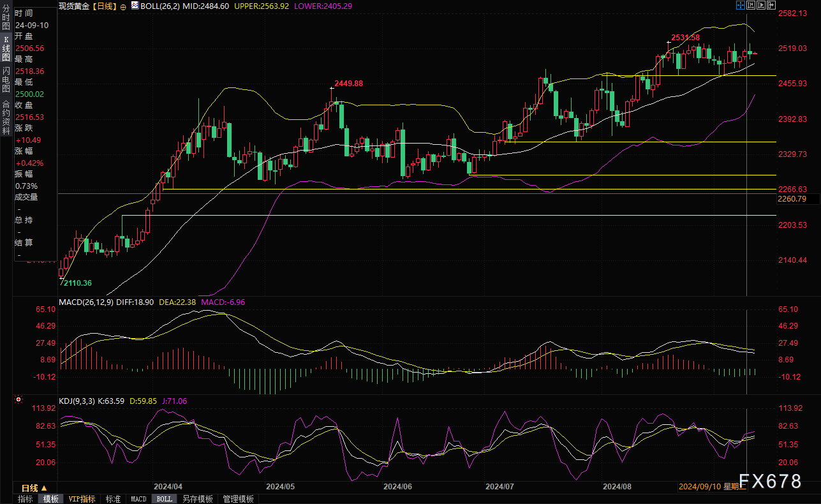The width and height of the screenshot is (821, 504).
Task: Click the 管理模板 button
Action: coord(238,499)
